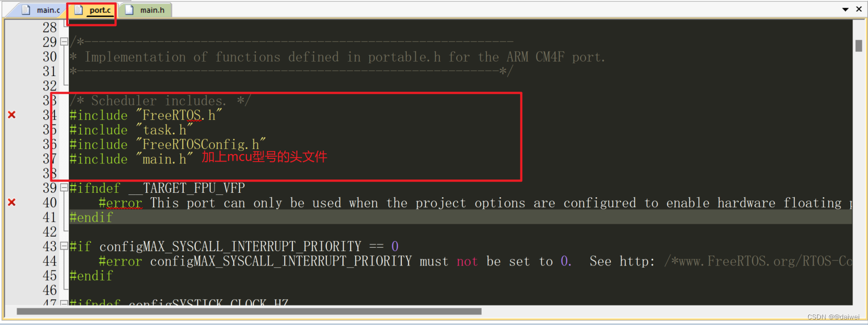868x325 pixels.
Task: Click the vertical scrollbar thumb
Action: coord(859,46)
